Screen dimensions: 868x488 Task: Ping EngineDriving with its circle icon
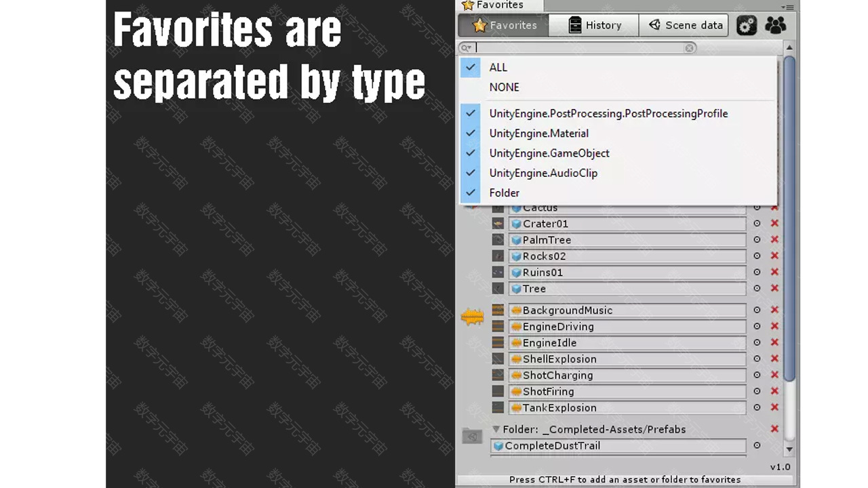(x=757, y=327)
